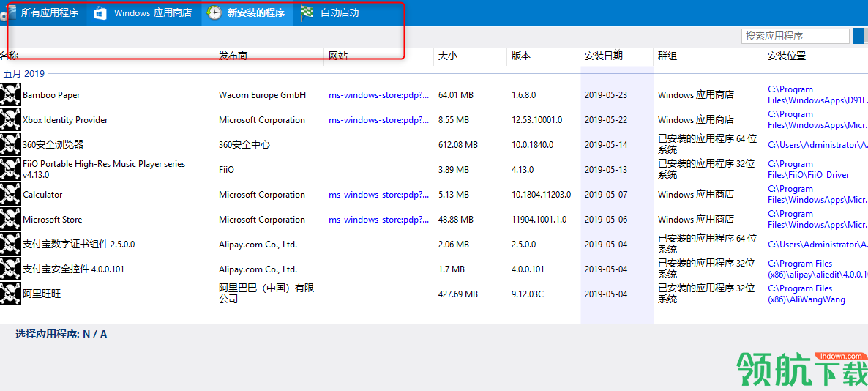Click the Xbox Identity Provider app icon

point(10,120)
